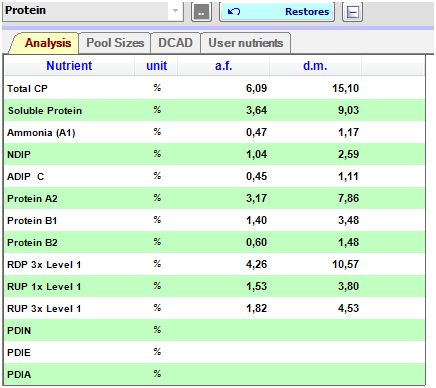Click NDIP d.m. value 2,59
Viewport: 436px width, 388px height.
348,154
